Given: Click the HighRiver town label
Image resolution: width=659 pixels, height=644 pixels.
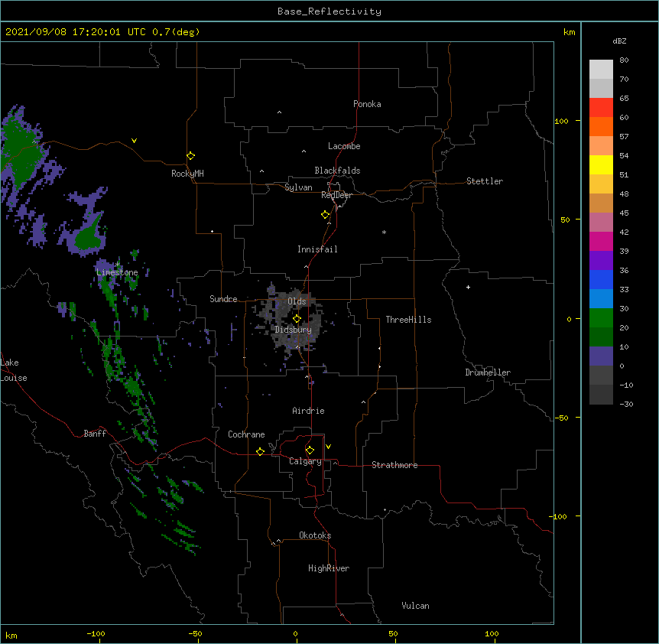Looking at the screenshot, I should click(329, 568).
